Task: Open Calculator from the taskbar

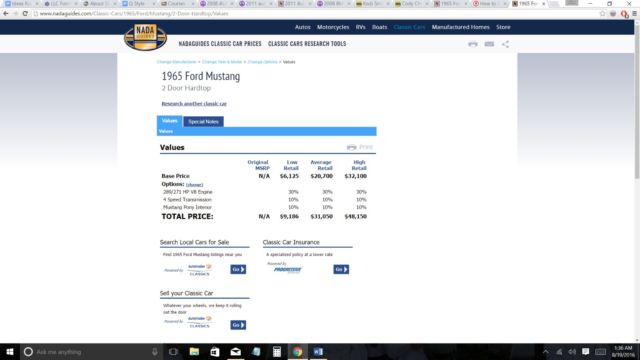Action: 277,351
